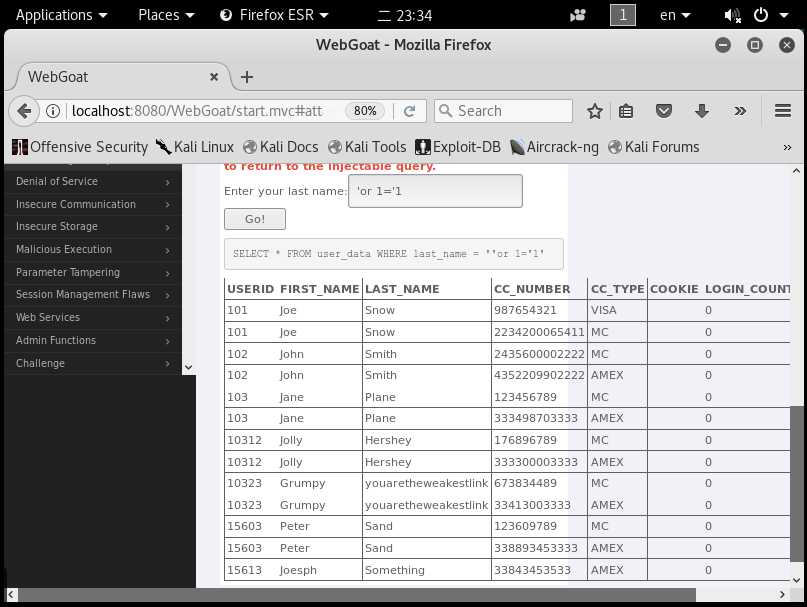Expand Parameter Tampering lesson category
Image resolution: width=807 pixels, height=607 pixels.
[93, 272]
